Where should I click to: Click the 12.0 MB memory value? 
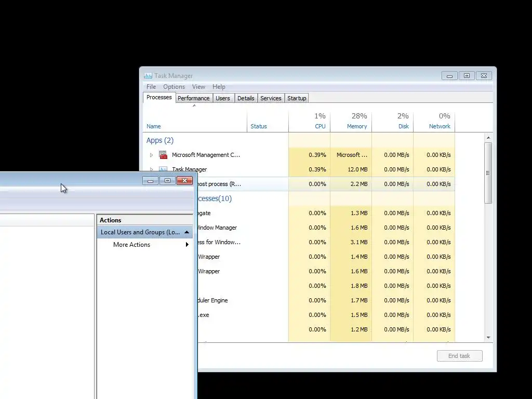click(357, 169)
